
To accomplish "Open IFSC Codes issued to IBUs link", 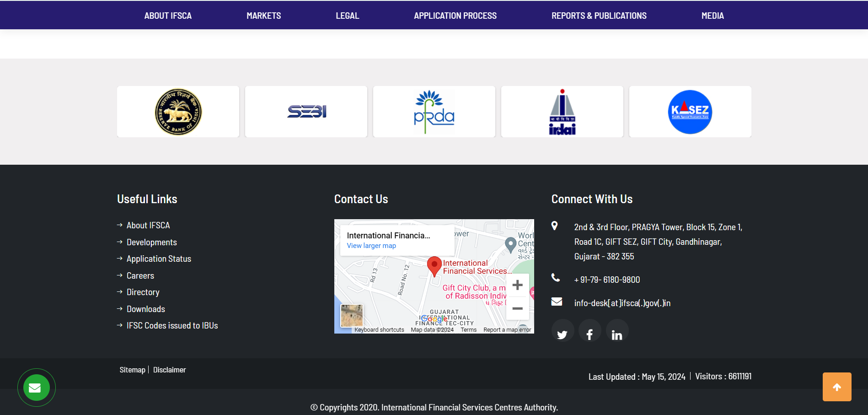I will tap(172, 325).
